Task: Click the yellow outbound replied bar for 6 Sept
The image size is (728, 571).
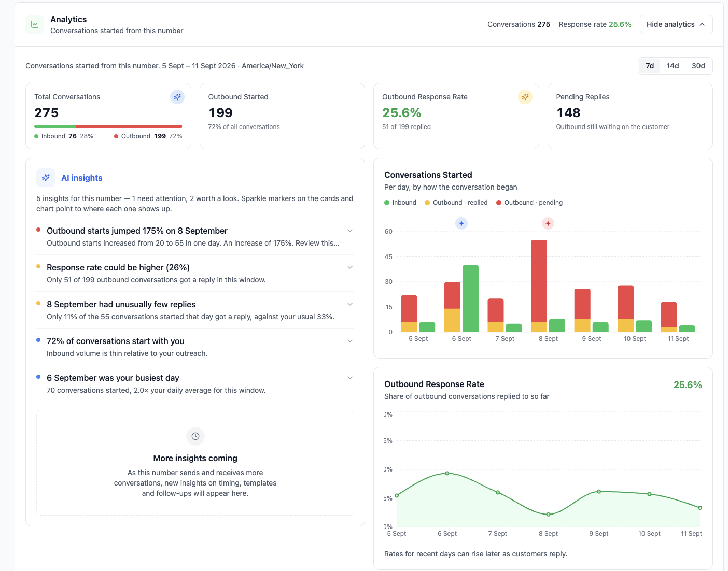Action: 453,320
